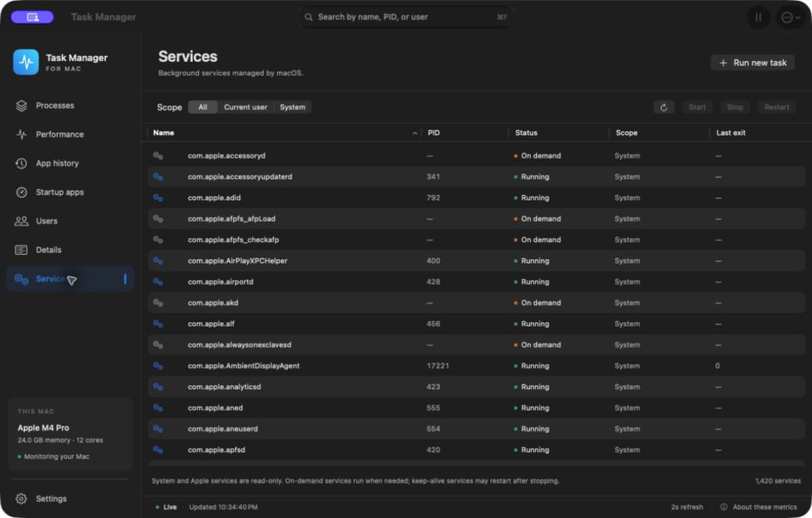Filter scope to System

(292, 107)
